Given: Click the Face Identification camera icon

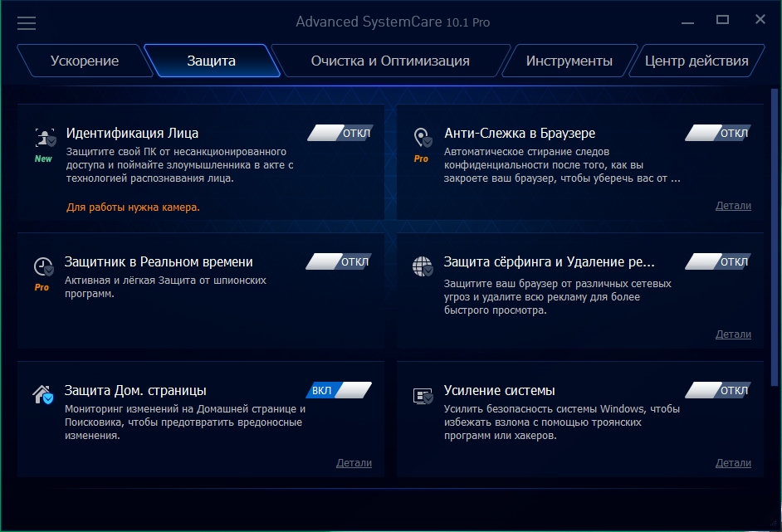Looking at the screenshot, I should click(45, 138).
